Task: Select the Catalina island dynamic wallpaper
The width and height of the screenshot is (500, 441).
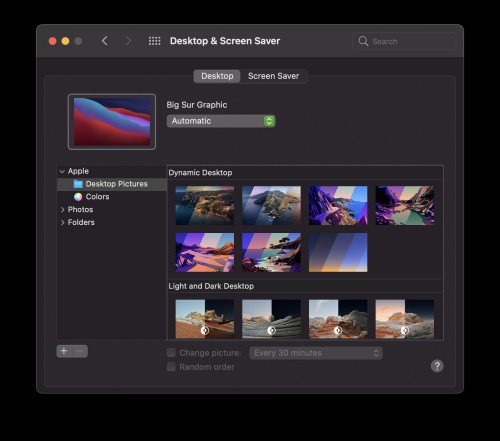Action: (x=271, y=205)
